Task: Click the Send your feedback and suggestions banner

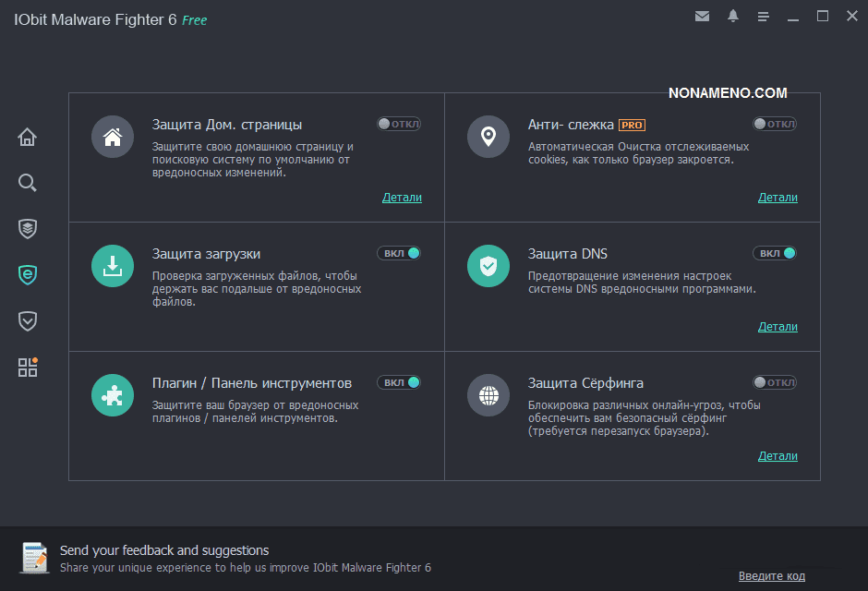Action: 164,550
